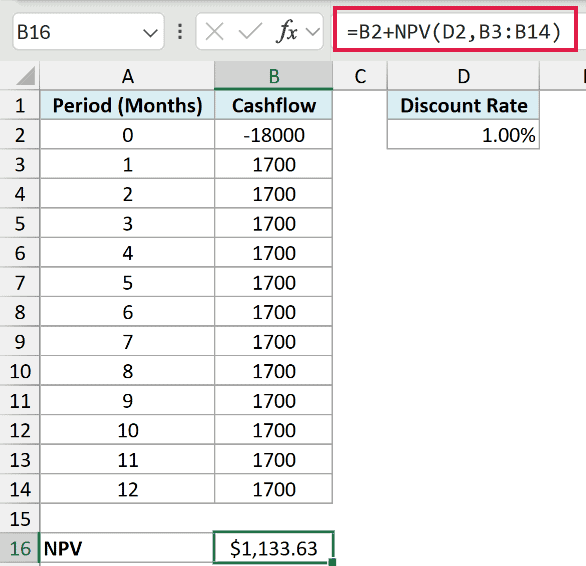Select row 11 header
This screenshot has width=586, height=566.
(x=19, y=400)
